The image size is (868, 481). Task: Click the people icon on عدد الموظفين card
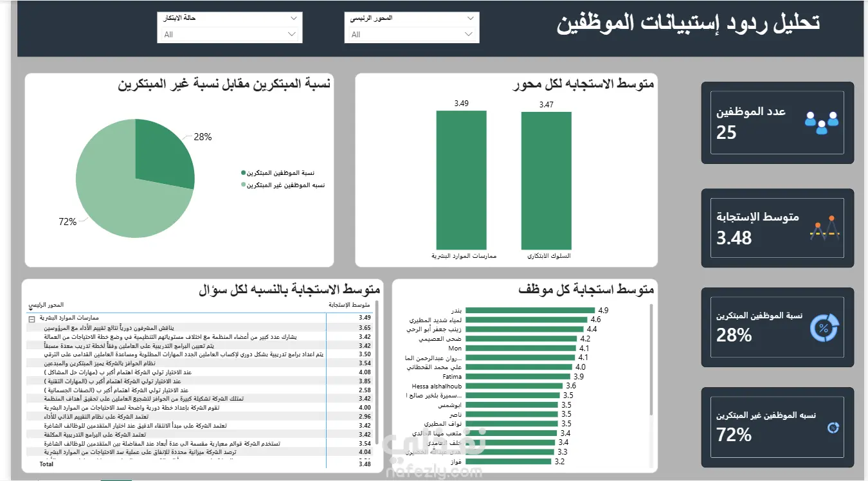[822, 122]
